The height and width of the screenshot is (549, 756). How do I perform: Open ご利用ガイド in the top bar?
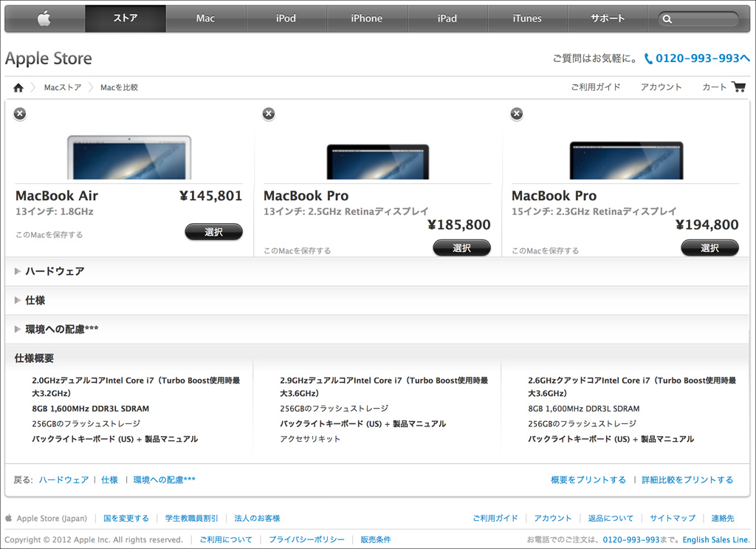click(596, 87)
